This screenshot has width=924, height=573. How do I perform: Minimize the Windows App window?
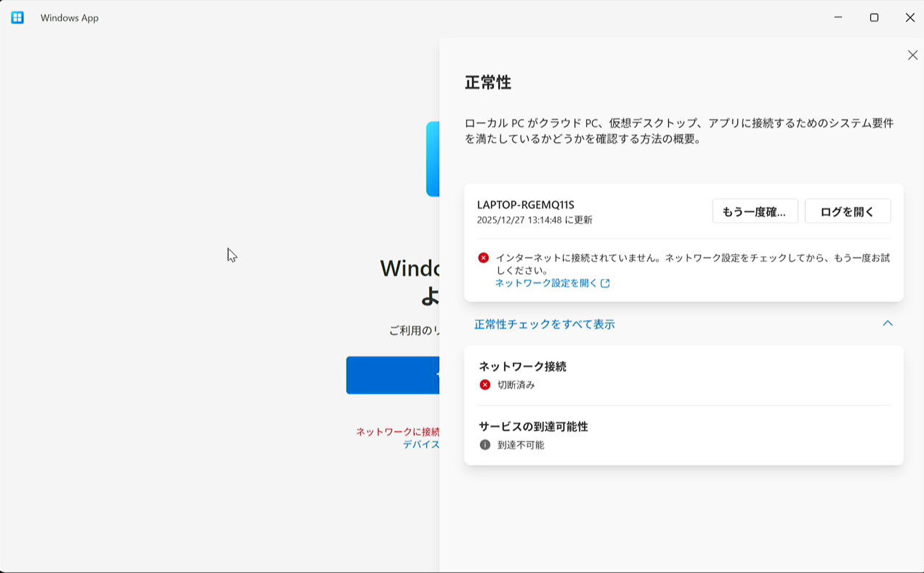pyautogui.click(x=838, y=17)
